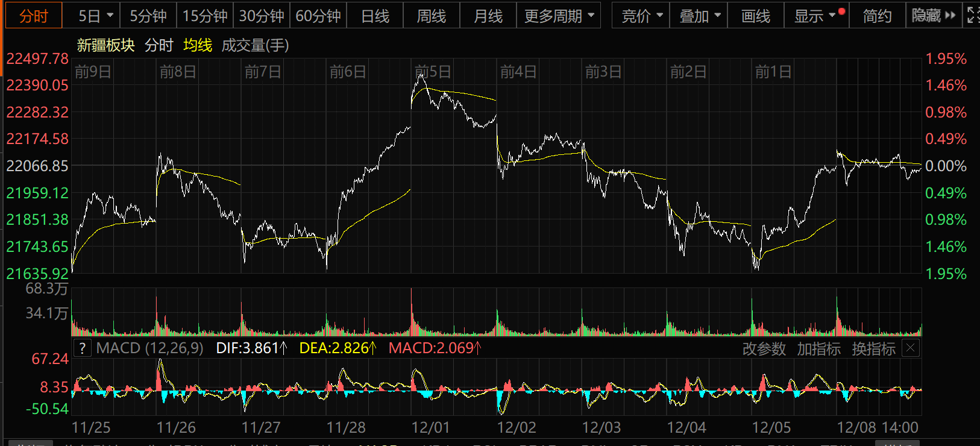Image resolution: width=980 pixels, height=446 pixels.
Task: Click the 12/01 date marker on timeline
Action: 430,427
